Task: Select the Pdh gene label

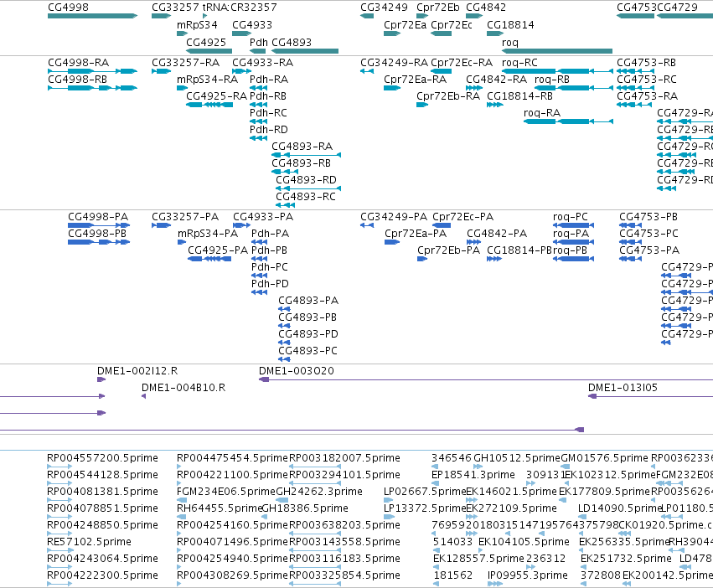Action: tap(259, 42)
